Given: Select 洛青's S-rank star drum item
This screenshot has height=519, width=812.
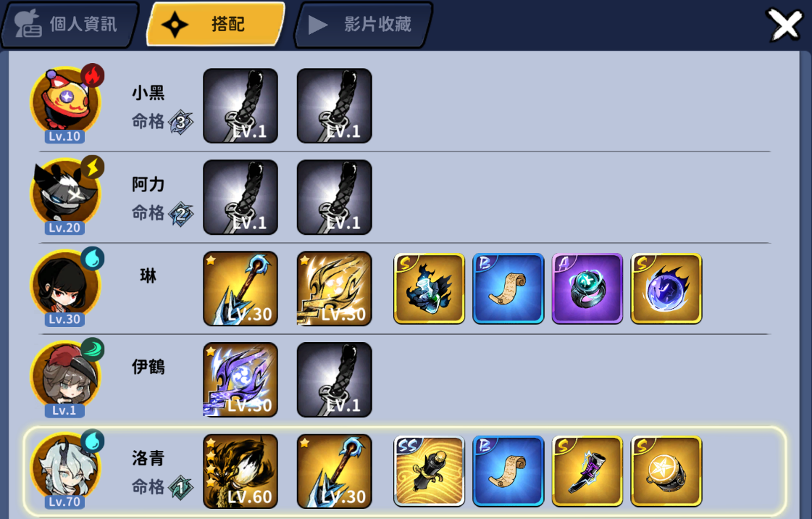Looking at the screenshot, I should point(666,471).
